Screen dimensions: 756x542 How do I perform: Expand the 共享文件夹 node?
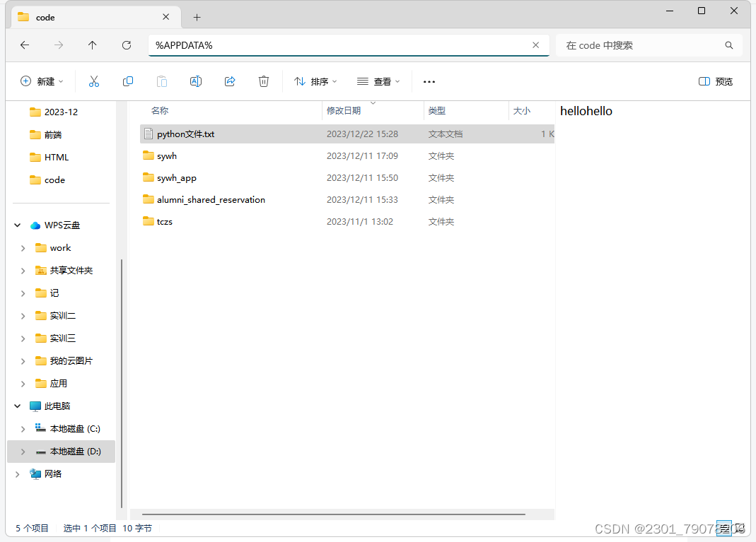[23, 271]
